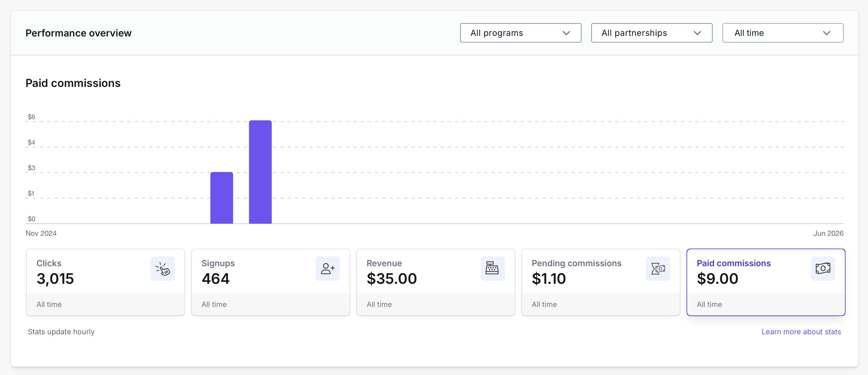Image resolution: width=868 pixels, height=375 pixels.
Task: Click the Stats update hourly note
Action: click(61, 332)
